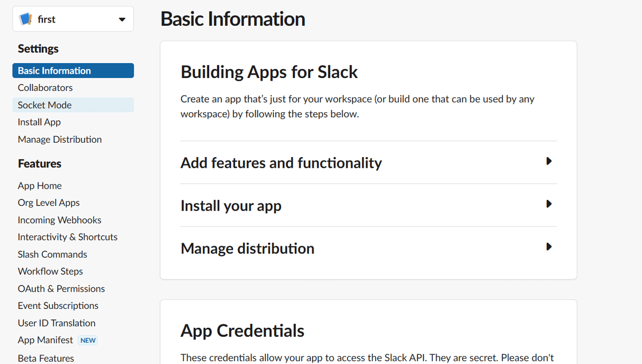
Task: Open Interactivity & Shortcuts
Action: tap(67, 237)
